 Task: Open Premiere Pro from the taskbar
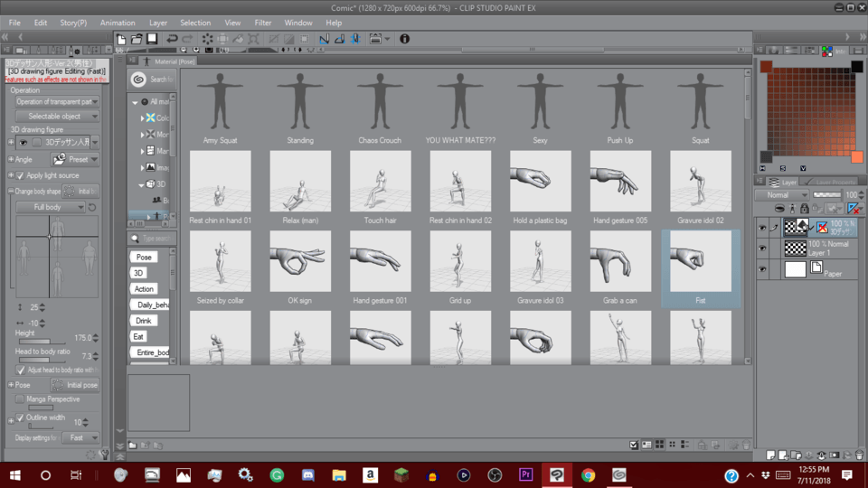(x=525, y=474)
